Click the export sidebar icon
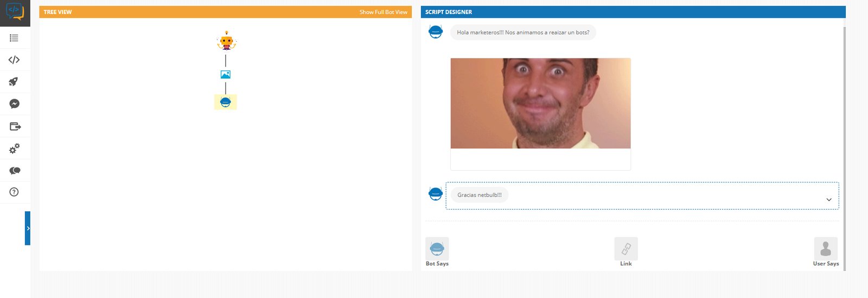 [15, 126]
